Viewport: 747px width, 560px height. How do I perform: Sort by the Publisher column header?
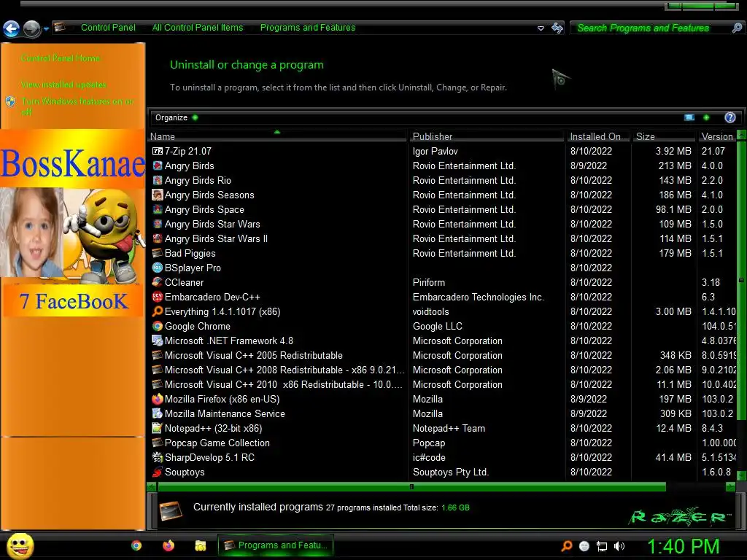point(487,136)
